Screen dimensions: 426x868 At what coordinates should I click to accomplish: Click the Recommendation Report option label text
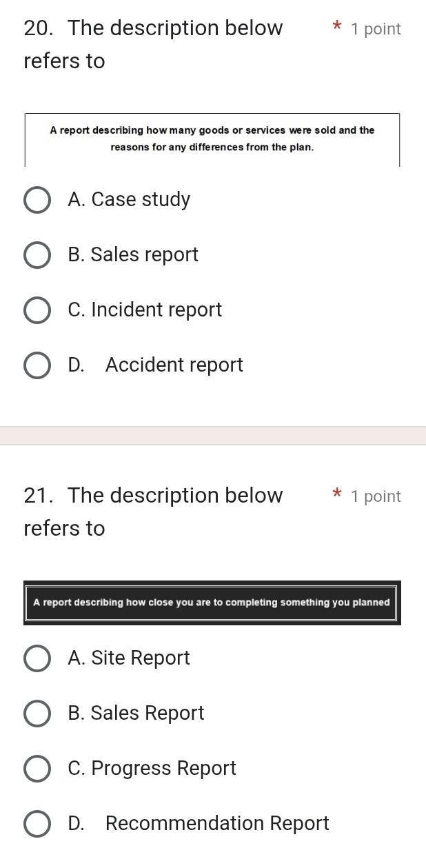[x=199, y=823]
